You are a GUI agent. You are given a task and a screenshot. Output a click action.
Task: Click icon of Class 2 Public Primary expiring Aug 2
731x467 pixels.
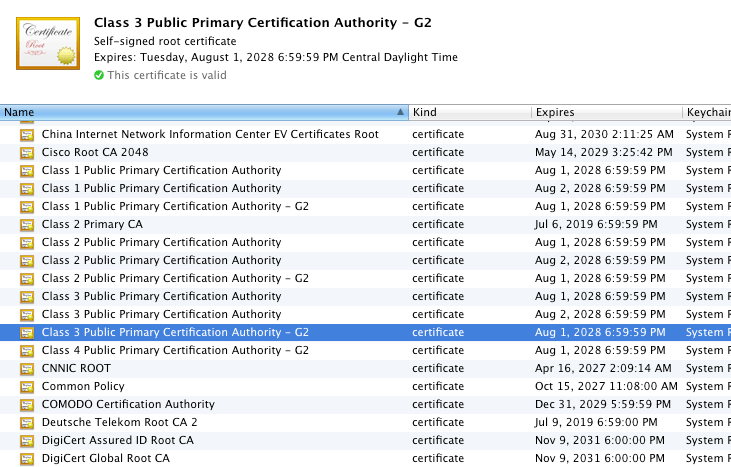click(x=27, y=261)
